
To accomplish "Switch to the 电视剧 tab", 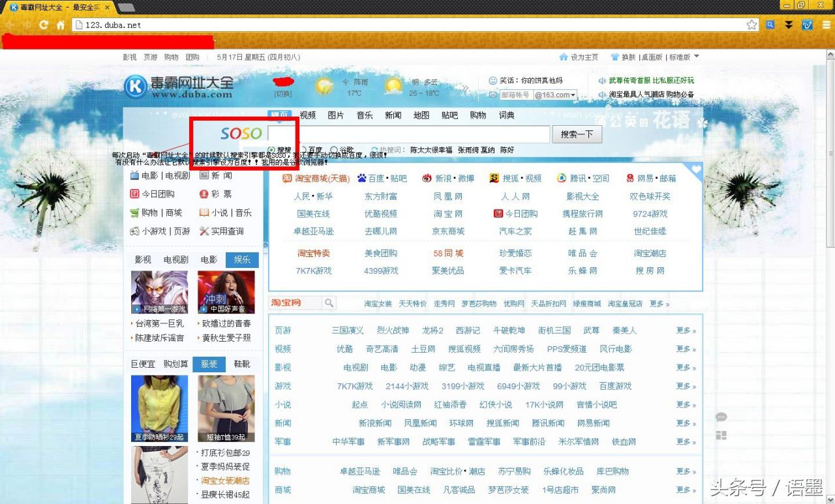I will 175,259.
